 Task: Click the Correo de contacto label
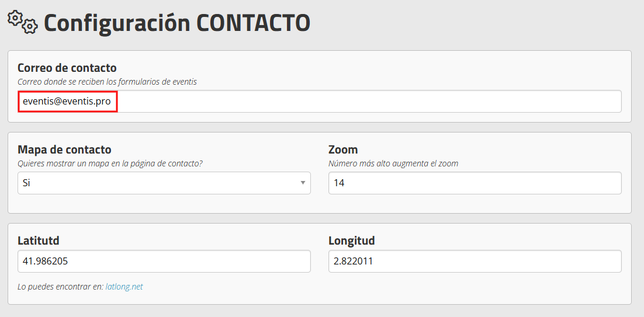coord(67,68)
